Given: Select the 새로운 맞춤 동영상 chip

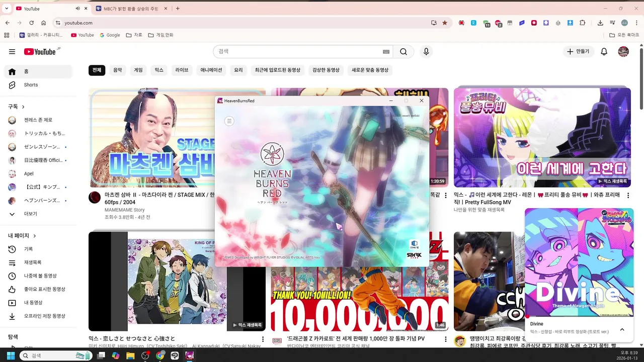Looking at the screenshot, I should [370, 70].
